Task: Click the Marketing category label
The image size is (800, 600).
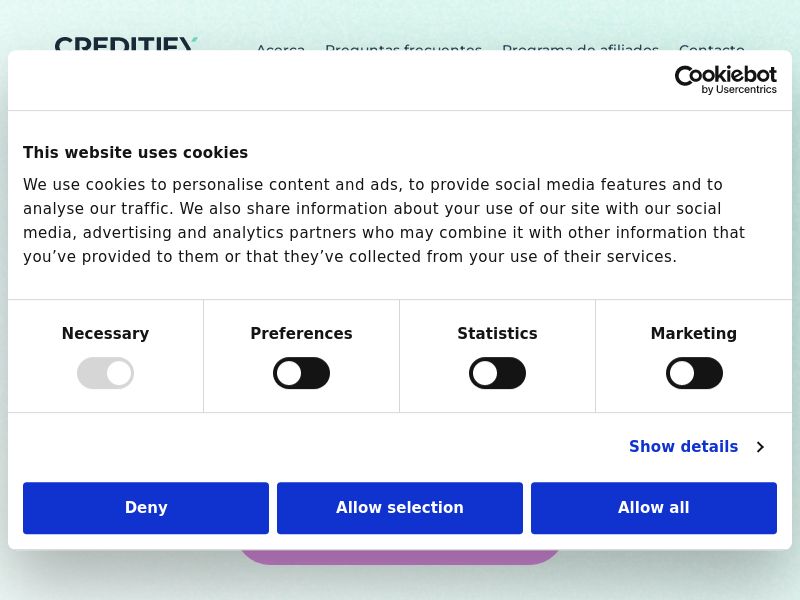Action: (694, 334)
